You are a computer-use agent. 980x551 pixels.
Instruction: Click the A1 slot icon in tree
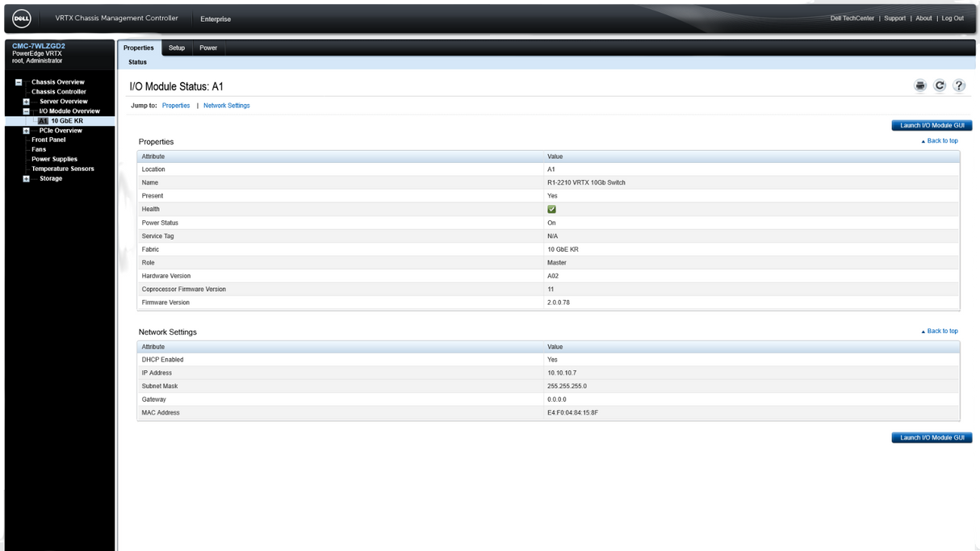tap(43, 121)
